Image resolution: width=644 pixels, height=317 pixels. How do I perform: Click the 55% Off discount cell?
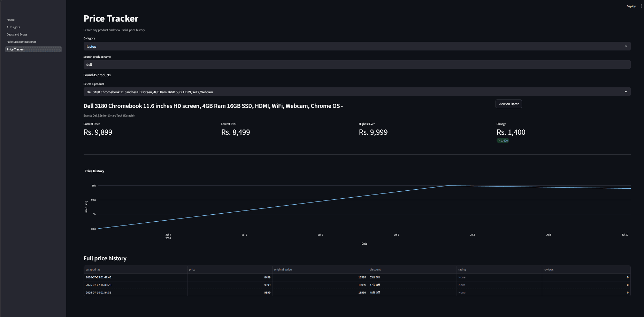412,277
